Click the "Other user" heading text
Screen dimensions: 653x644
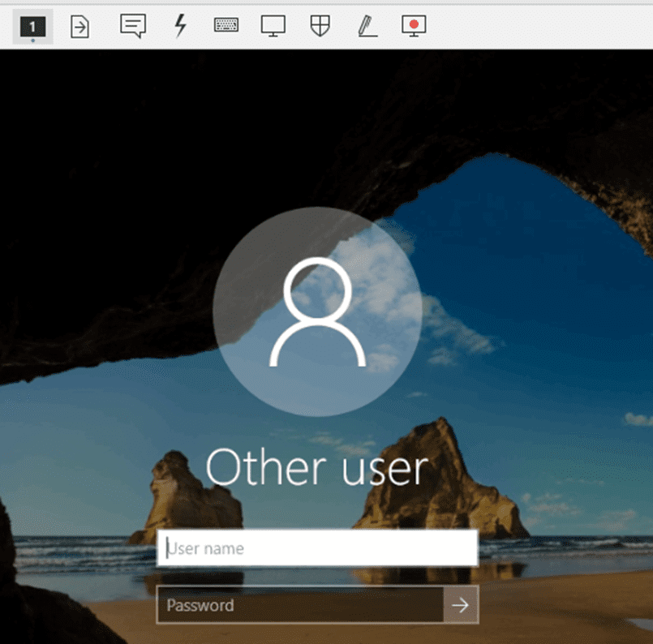[x=316, y=468]
